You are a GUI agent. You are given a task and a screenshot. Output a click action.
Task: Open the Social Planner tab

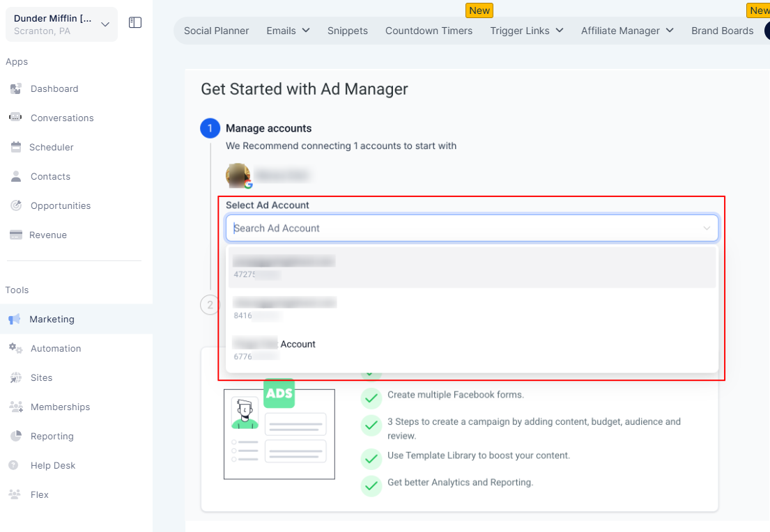point(217,31)
